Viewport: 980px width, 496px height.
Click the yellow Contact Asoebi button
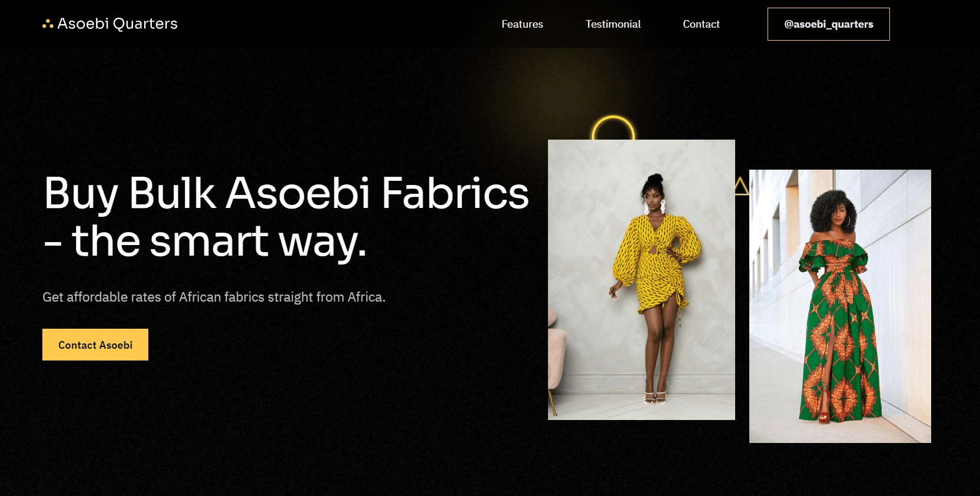tap(95, 345)
